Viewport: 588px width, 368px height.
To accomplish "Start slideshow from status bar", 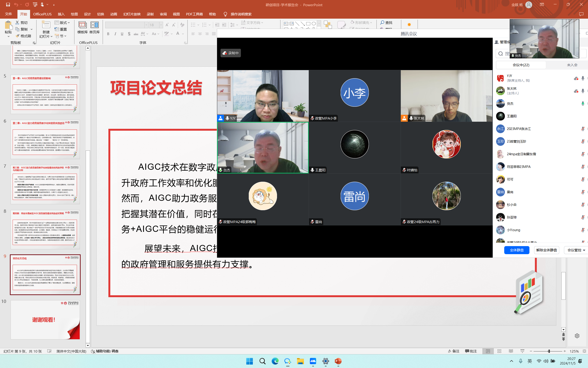I will coord(522,351).
